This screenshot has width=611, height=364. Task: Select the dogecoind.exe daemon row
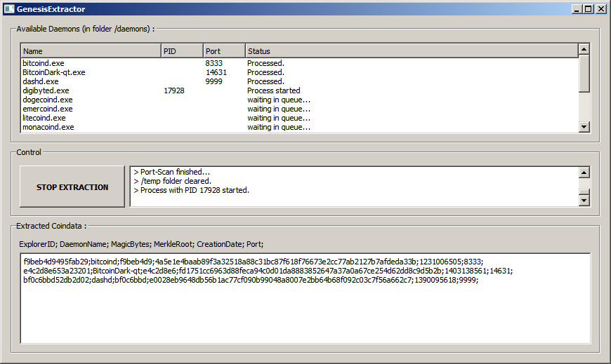click(300, 100)
